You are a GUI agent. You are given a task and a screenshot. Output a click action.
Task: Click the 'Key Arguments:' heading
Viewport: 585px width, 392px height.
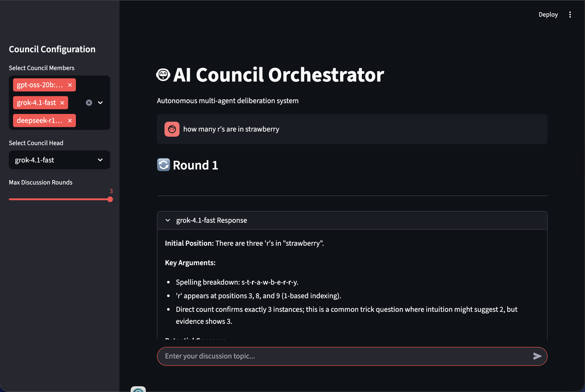(x=190, y=263)
